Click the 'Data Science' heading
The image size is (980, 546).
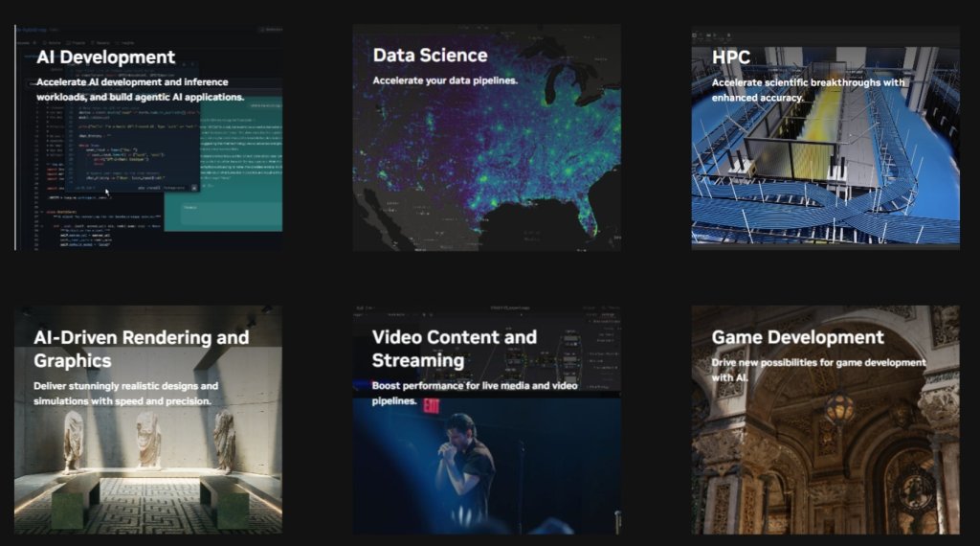(430, 55)
